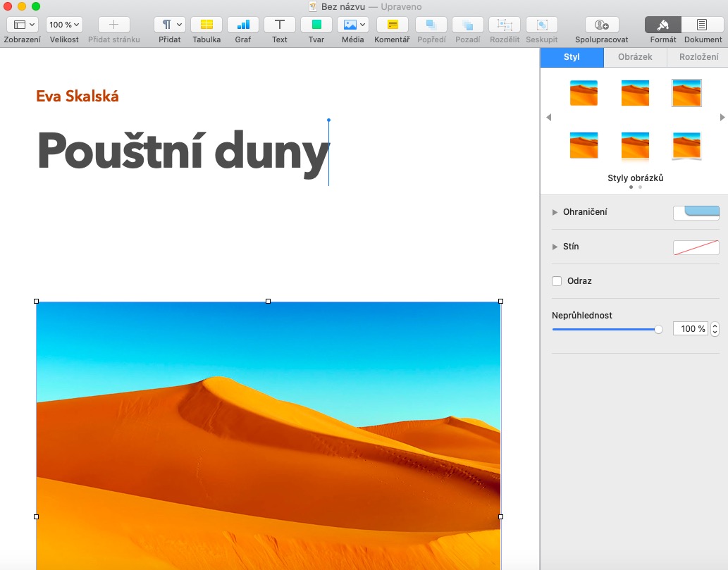The height and width of the screenshot is (570, 728).
Task: Switch to the Obrázek tab
Action: click(634, 57)
